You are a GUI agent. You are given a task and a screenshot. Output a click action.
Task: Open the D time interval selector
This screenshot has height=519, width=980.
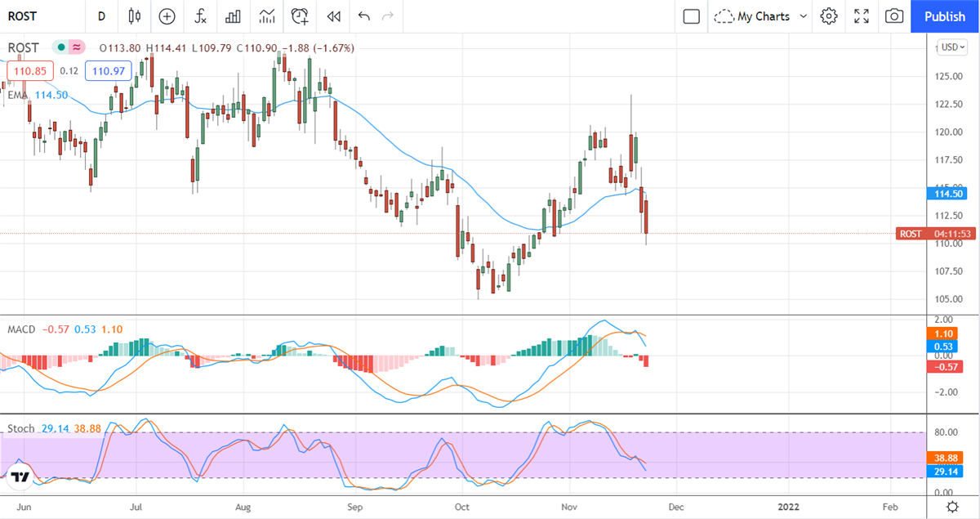[101, 16]
